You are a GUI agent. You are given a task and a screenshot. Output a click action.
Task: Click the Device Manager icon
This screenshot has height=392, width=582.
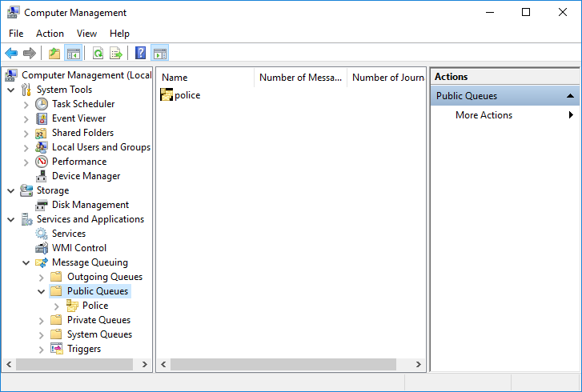tap(41, 176)
